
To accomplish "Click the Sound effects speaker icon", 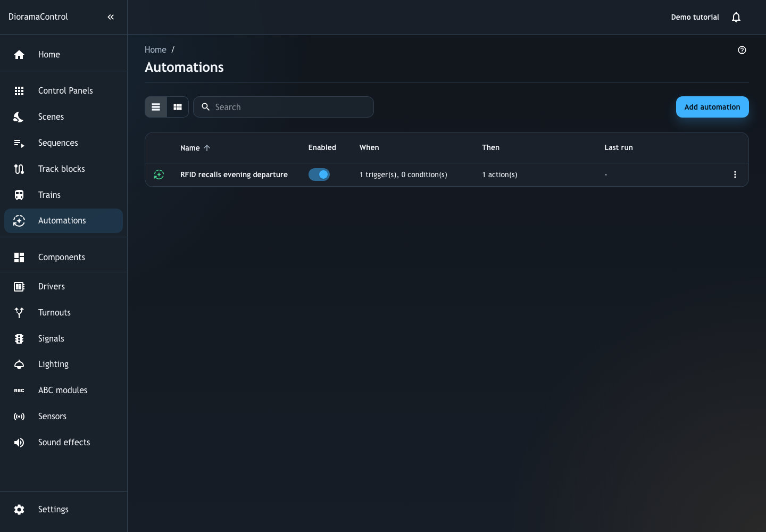I will coord(19,443).
